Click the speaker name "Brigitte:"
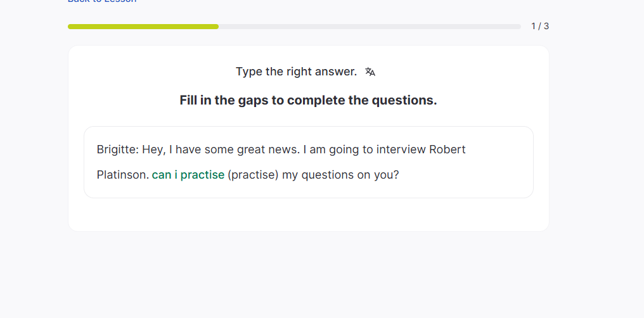 point(117,150)
